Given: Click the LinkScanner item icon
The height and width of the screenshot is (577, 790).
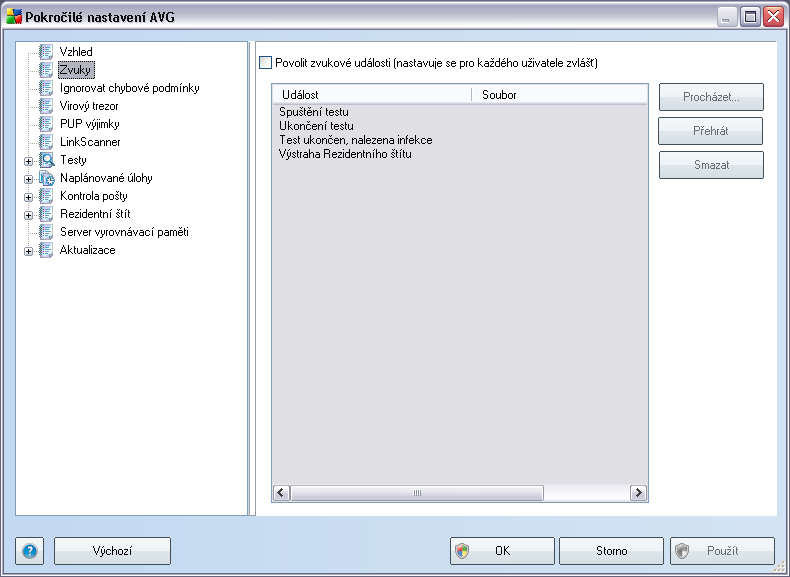Looking at the screenshot, I should click(46, 142).
